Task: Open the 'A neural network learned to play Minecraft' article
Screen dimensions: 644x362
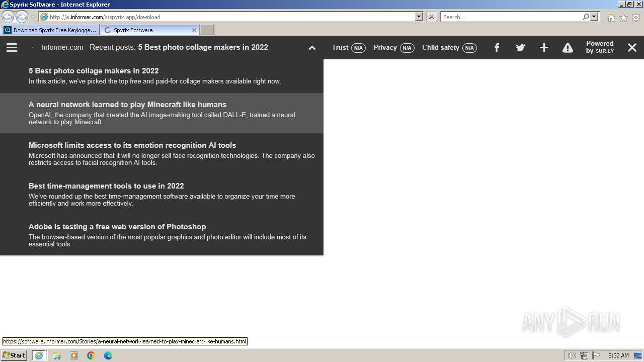Action: point(162,113)
